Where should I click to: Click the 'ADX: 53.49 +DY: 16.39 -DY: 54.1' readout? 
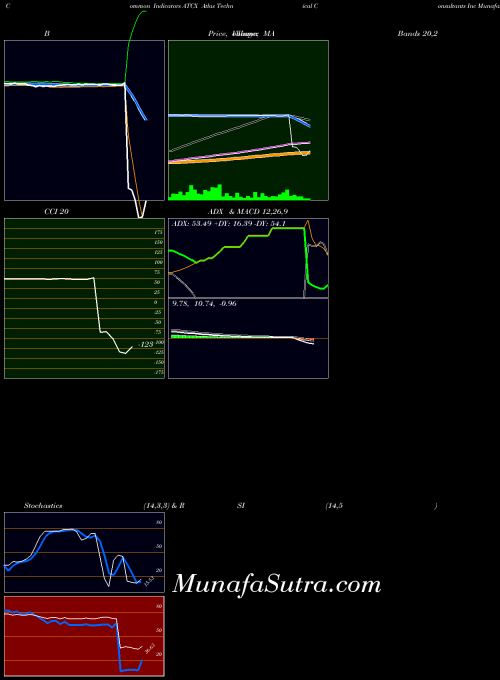tap(229, 224)
